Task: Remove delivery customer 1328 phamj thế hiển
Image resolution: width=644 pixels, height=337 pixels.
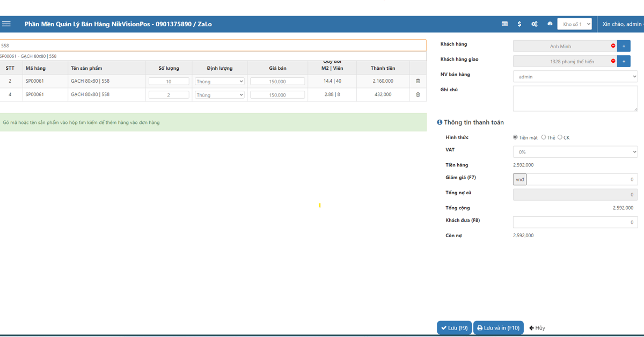Action: click(613, 61)
